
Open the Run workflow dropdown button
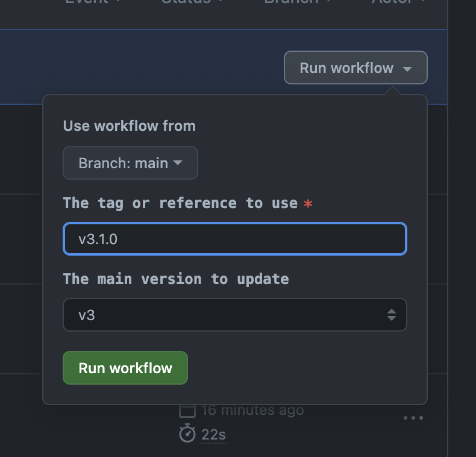[x=355, y=68]
